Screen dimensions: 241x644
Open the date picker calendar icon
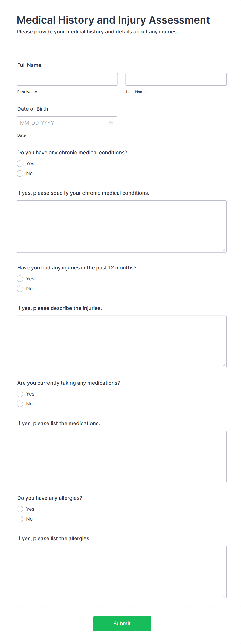[111, 123]
